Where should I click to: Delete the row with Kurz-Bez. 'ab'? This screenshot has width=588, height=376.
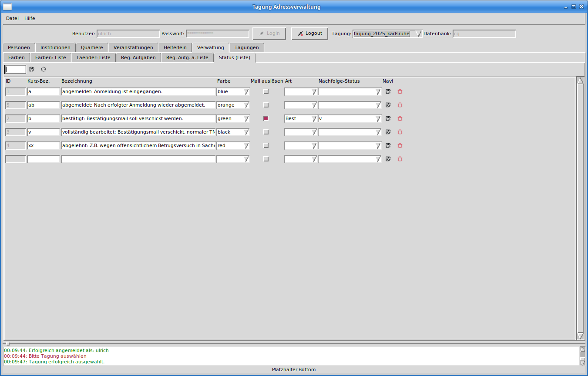[400, 105]
